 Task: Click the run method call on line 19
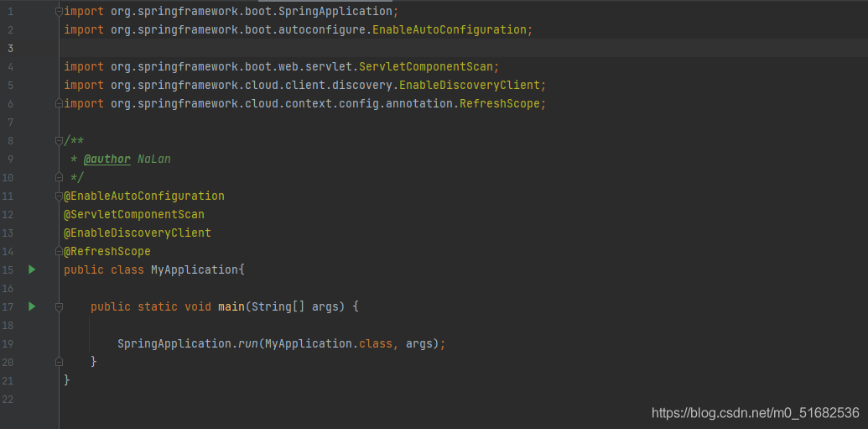tap(248, 343)
